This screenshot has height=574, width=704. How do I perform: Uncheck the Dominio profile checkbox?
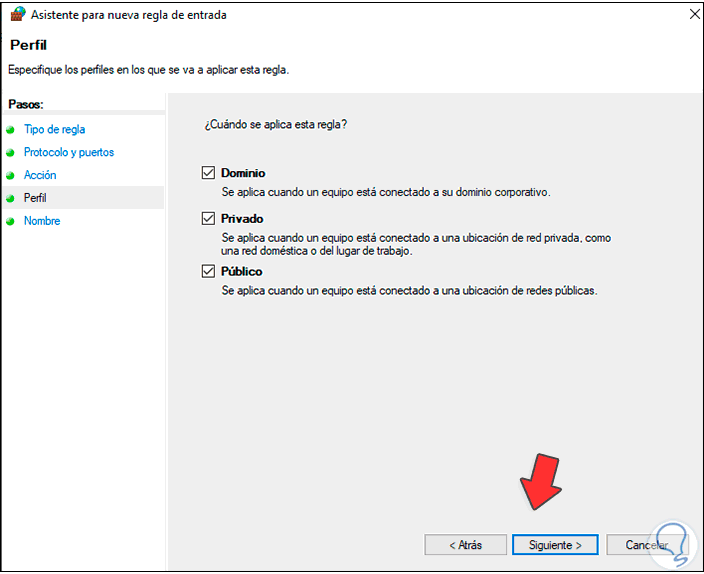point(208,173)
